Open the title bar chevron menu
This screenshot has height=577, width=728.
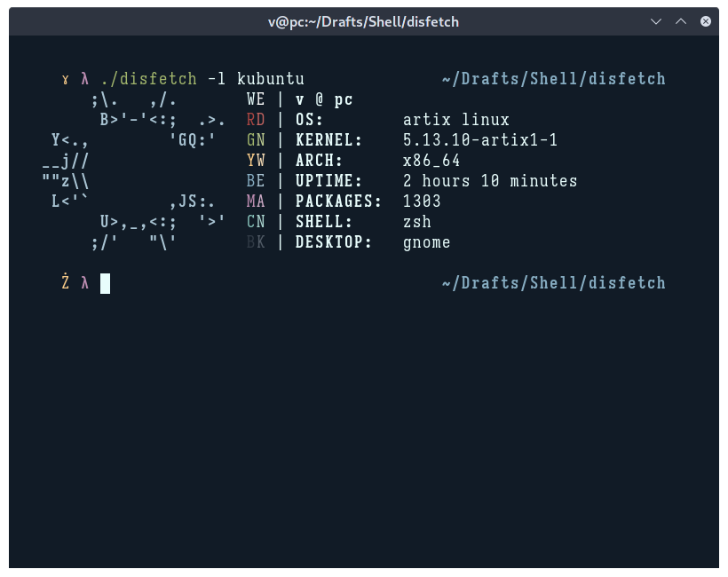pyautogui.click(x=656, y=21)
